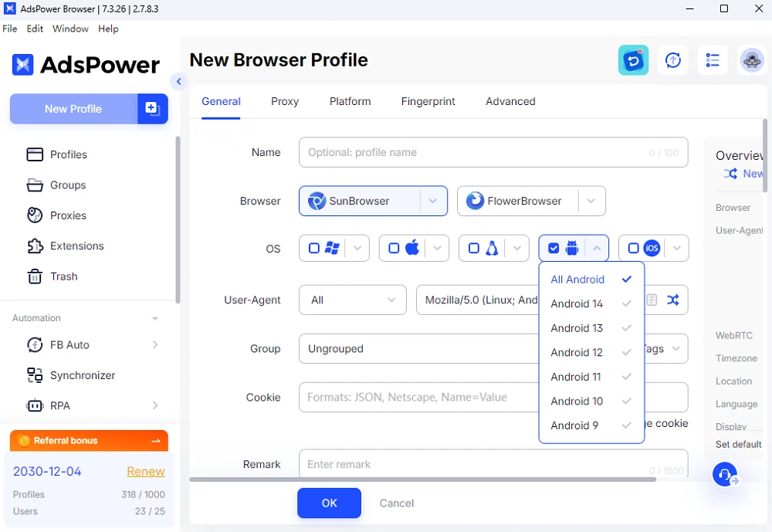The width and height of the screenshot is (772, 532).
Task: Collapse the Android version dropdown
Action: (x=597, y=249)
